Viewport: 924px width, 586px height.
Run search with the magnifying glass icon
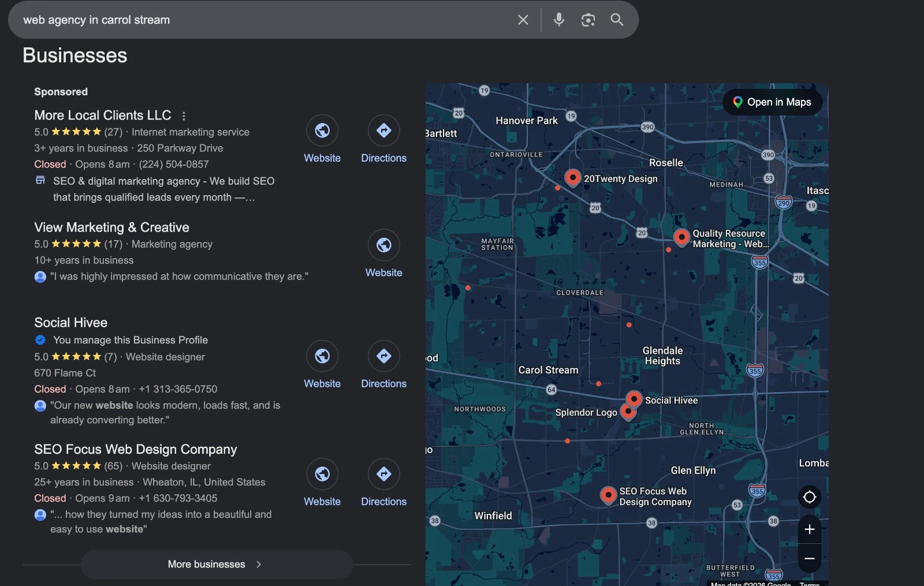[617, 20]
